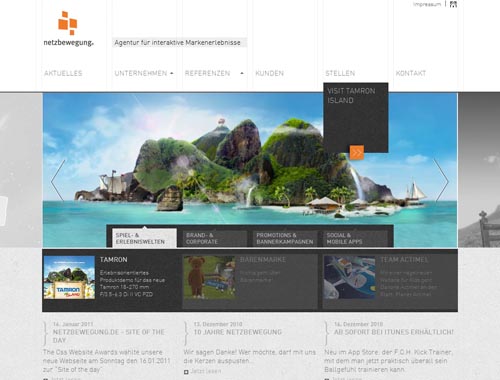Open the Bärenmarke teddy bear thumbnail
The image size is (500, 380).
[x=209, y=277]
